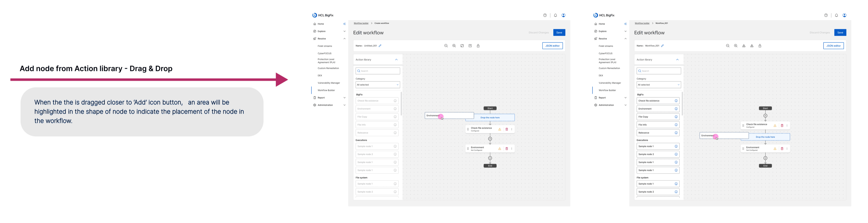The width and height of the screenshot is (868, 223).
Task: Delete Check file existence node in Workflow_001 canvas
Action: point(782,125)
